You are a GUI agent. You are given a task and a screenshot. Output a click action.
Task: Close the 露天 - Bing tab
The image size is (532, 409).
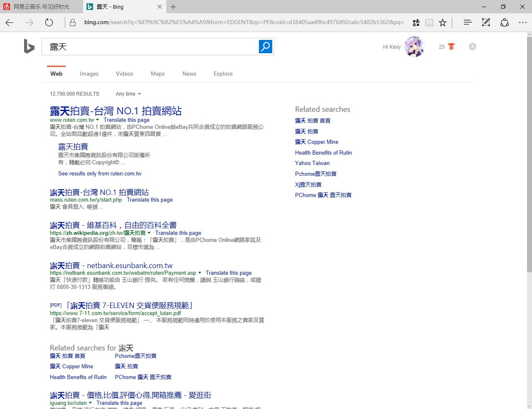(160, 7)
